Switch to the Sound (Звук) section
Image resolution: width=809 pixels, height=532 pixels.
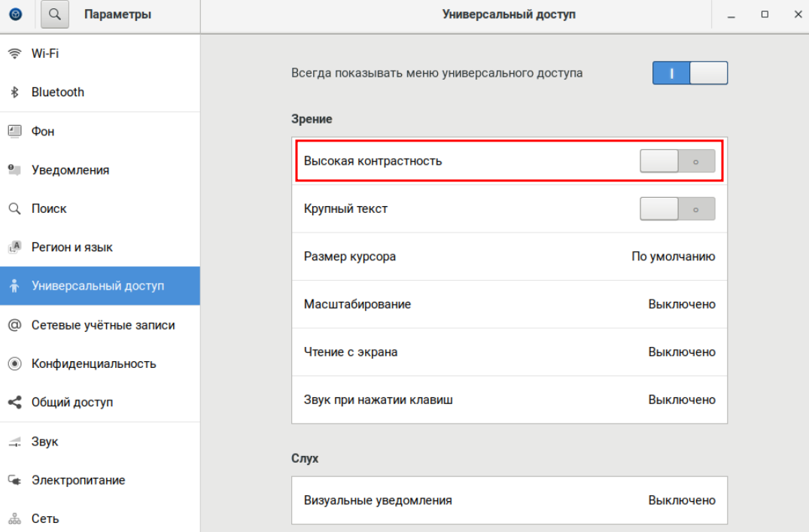tap(44, 442)
